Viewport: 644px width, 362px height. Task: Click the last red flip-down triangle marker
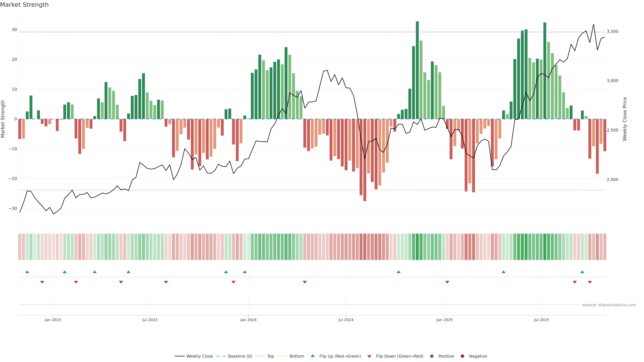pyautogui.click(x=590, y=282)
